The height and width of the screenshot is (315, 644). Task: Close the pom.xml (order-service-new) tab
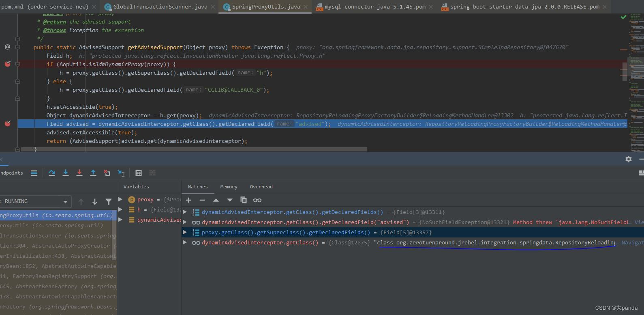(x=94, y=7)
